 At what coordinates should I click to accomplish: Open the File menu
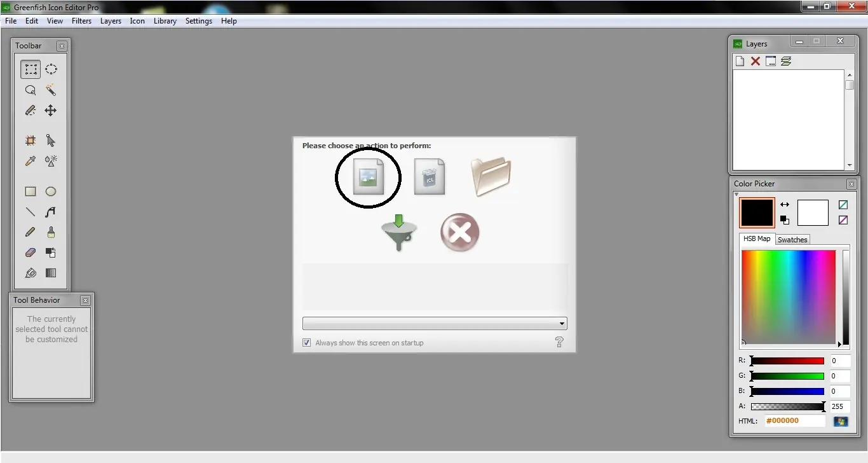(11, 21)
